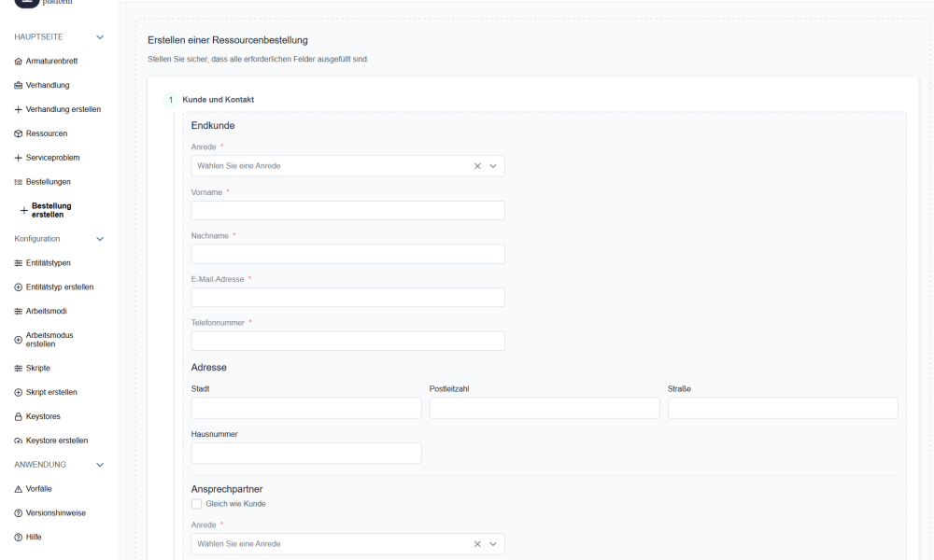The height and width of the screenshot is (560, 934).
Task: Collapse the ANWENDUNG sidebar section
Action: (x=100, y=465)
